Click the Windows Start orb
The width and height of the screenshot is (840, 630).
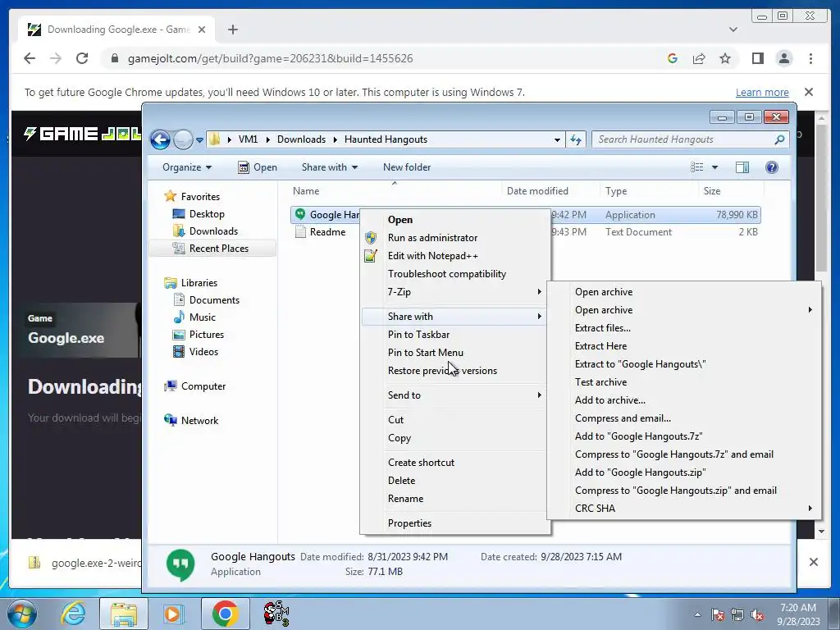point(22,614)
